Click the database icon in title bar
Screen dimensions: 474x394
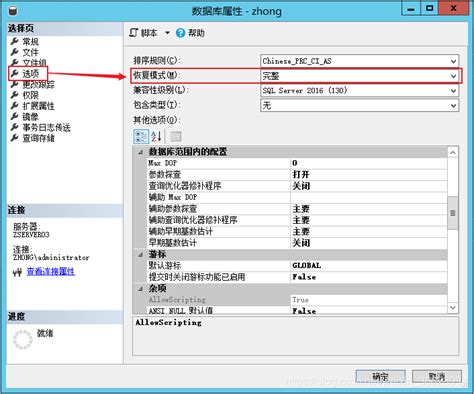(x=13, y=10)
